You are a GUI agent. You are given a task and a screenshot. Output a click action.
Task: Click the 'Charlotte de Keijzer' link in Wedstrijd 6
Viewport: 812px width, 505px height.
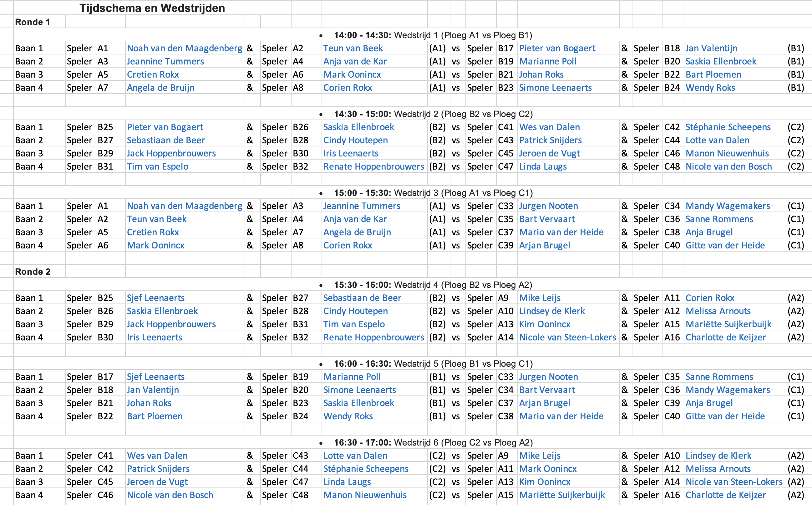725,495
